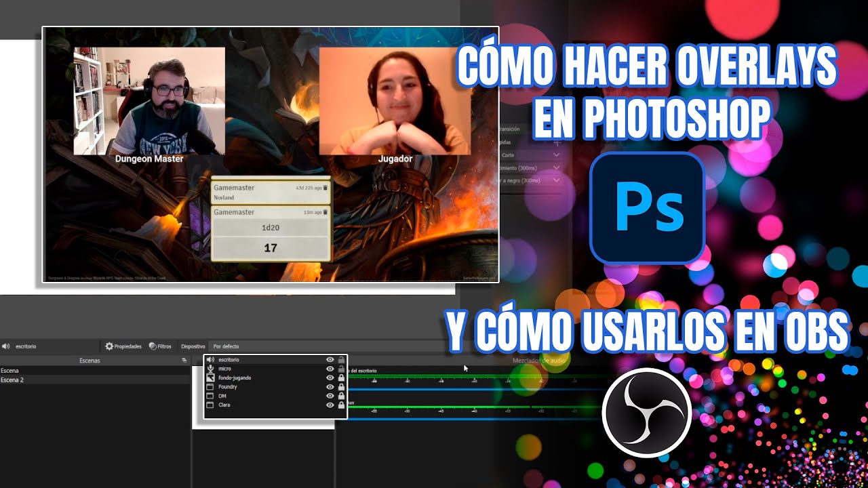
Task: Click the window capture icon of the Foundry source
Action: (x=210, y=386)
